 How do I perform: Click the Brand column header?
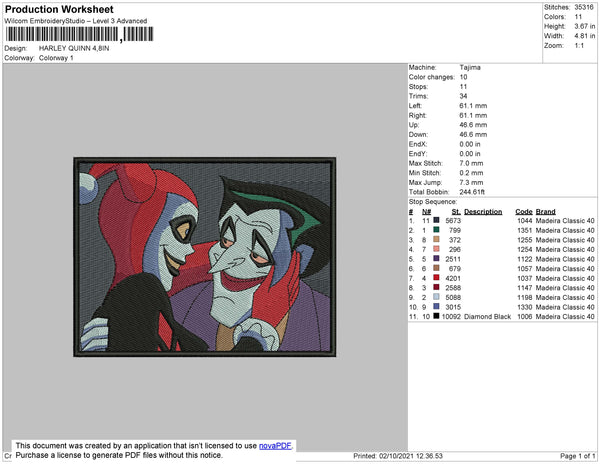545,212
